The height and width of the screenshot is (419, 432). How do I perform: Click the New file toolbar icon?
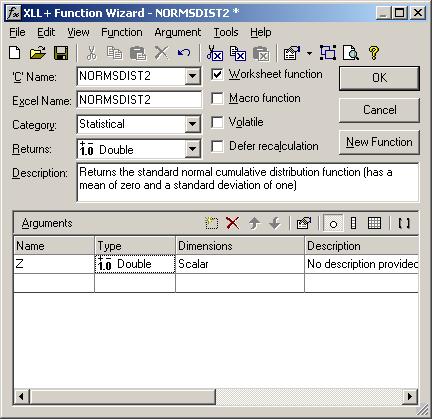click(15, 53)
